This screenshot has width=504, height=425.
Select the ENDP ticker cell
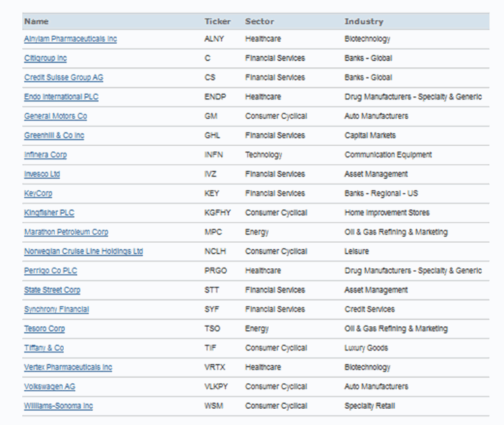[x=215, y=97]
